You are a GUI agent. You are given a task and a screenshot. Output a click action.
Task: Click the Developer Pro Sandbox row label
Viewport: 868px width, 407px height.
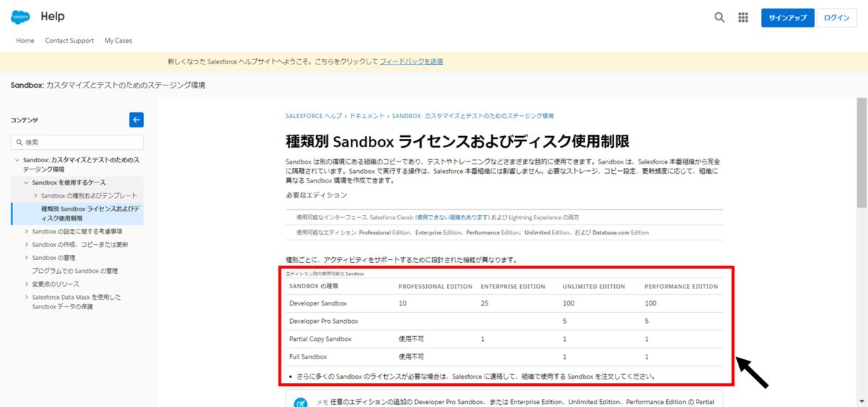coord(323,321)
